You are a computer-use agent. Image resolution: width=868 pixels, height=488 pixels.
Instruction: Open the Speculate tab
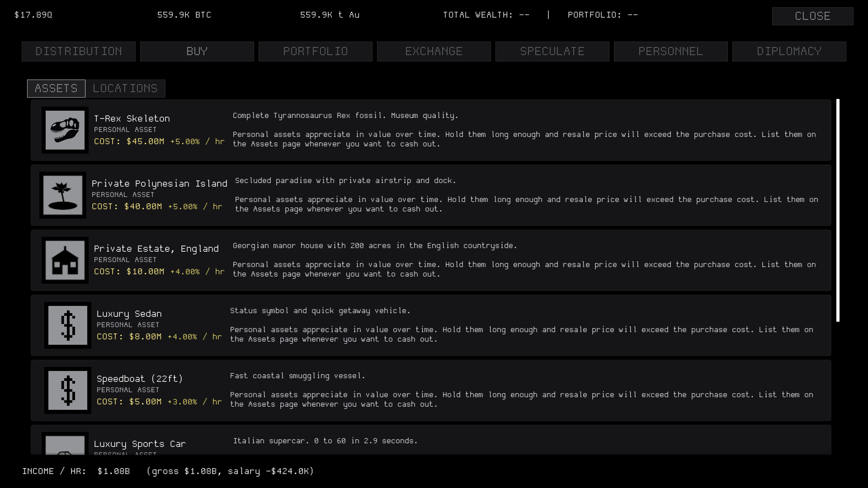pyautogui.click(x=552, y=52)
